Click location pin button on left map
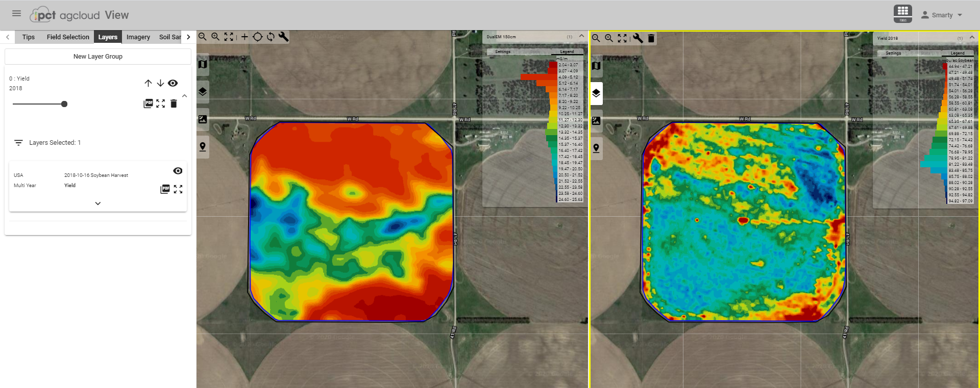This screenshot has width=980, height=388. (x=203, y=147)
